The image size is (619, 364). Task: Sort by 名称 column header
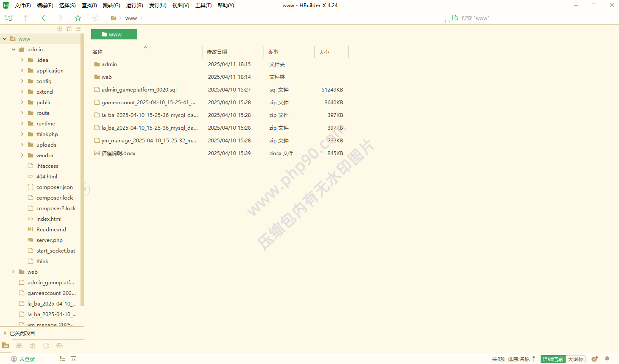pos(97,52)
